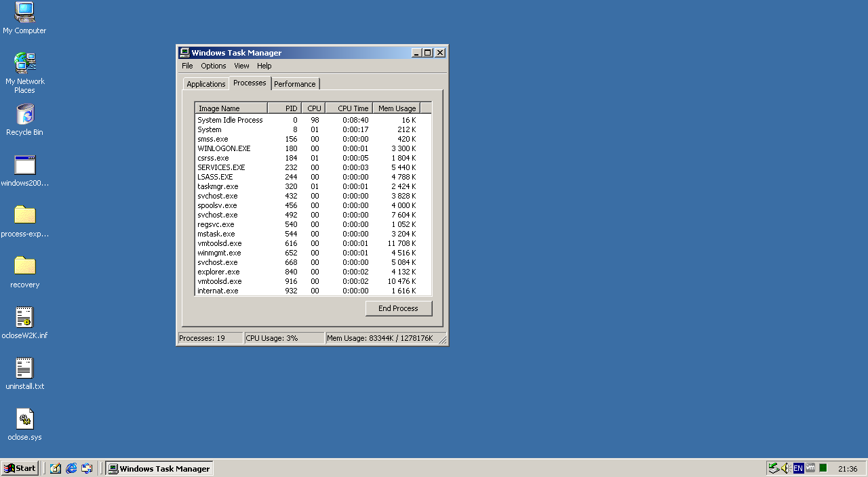Select the winmgmt.exe process

[313, 253]
